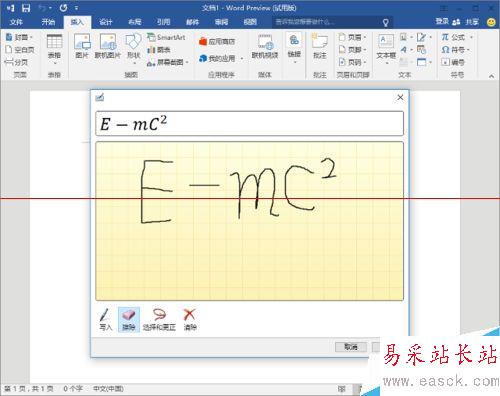Open the Symbol omega menu
Screen dimensions: 500x396
455,50
